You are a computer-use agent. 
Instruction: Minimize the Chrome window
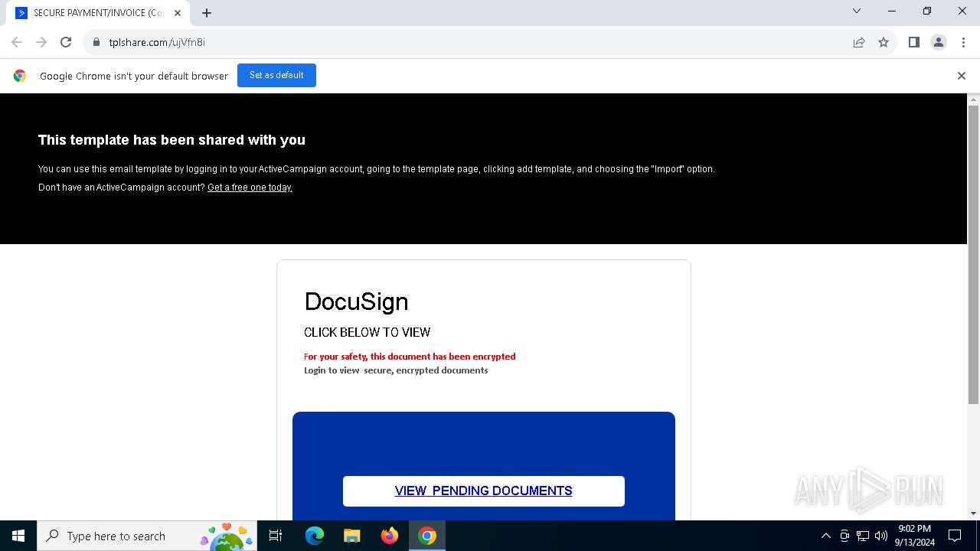892,11
